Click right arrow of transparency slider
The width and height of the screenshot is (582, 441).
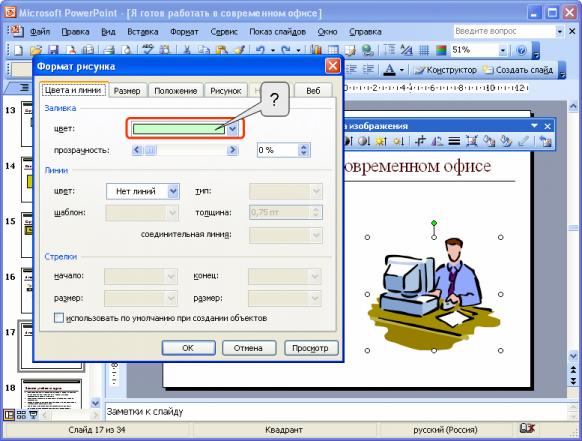coord(232,150)
